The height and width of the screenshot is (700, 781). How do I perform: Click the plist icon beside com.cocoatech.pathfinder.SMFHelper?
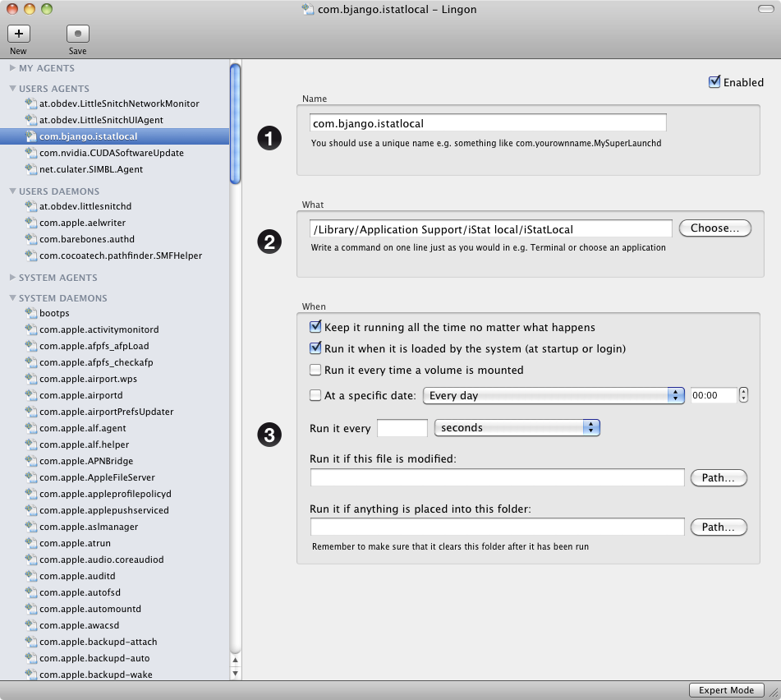coord(31,255)
